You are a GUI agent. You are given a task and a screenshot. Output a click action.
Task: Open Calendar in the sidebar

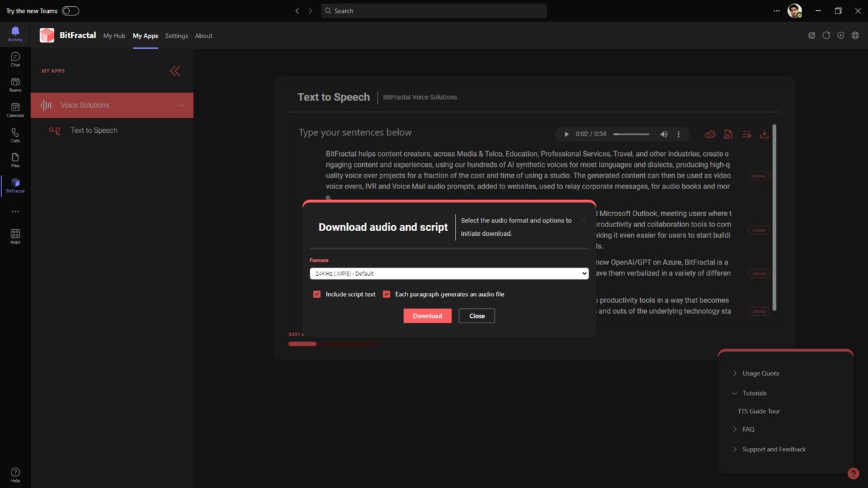coord(15,110)
